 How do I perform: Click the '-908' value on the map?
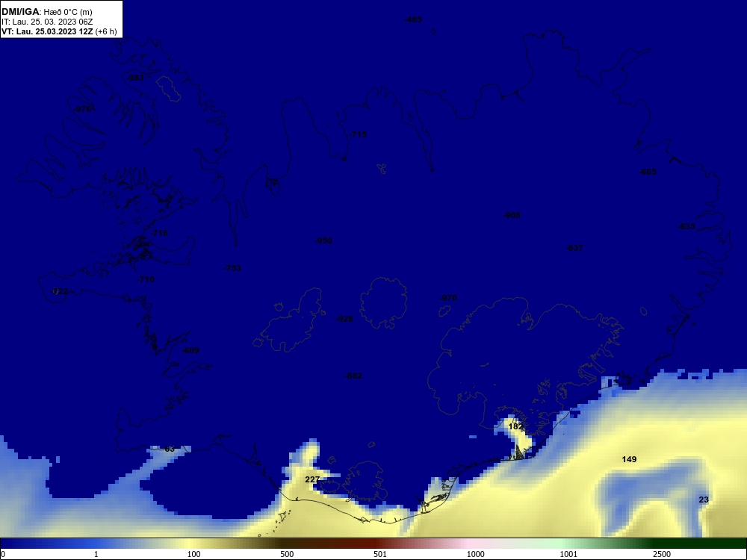[x=512, y=215]
